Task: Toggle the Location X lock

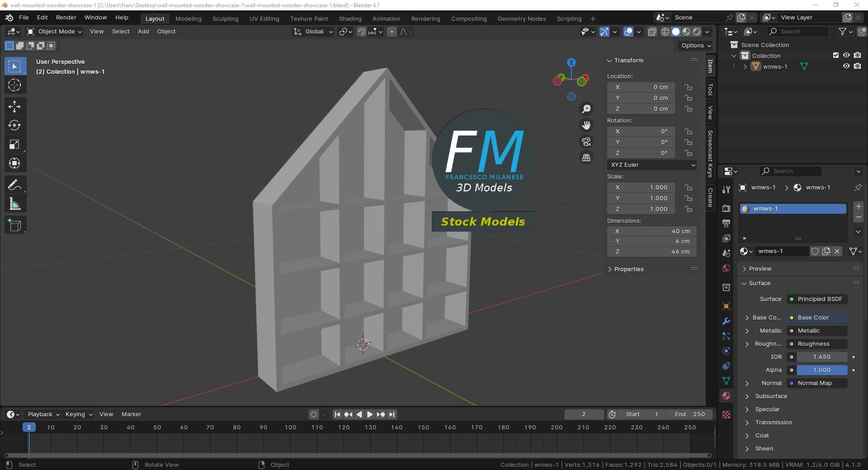Action: tap(688, 87)
